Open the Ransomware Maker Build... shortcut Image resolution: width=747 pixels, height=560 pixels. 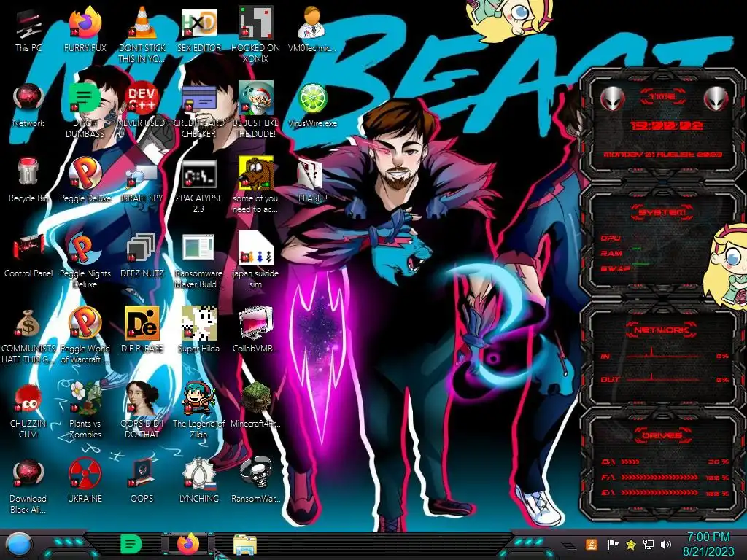click(x=199, y=261)
